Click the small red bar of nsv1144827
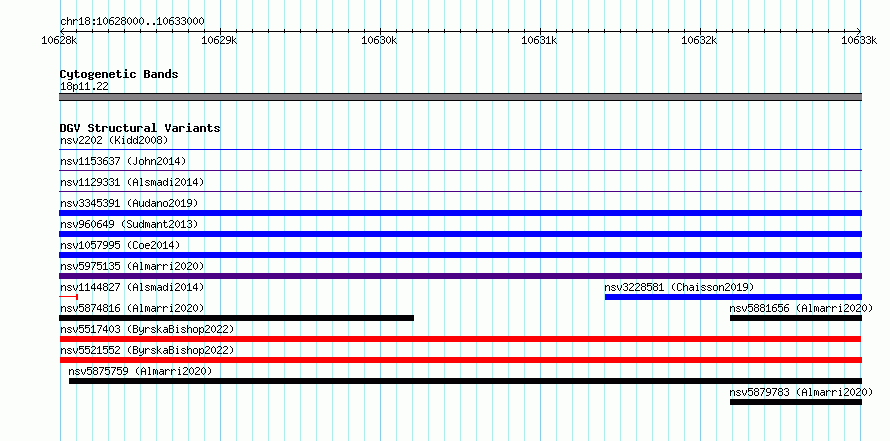This screenshot has height=441, width=890. [x=68, y=297]
